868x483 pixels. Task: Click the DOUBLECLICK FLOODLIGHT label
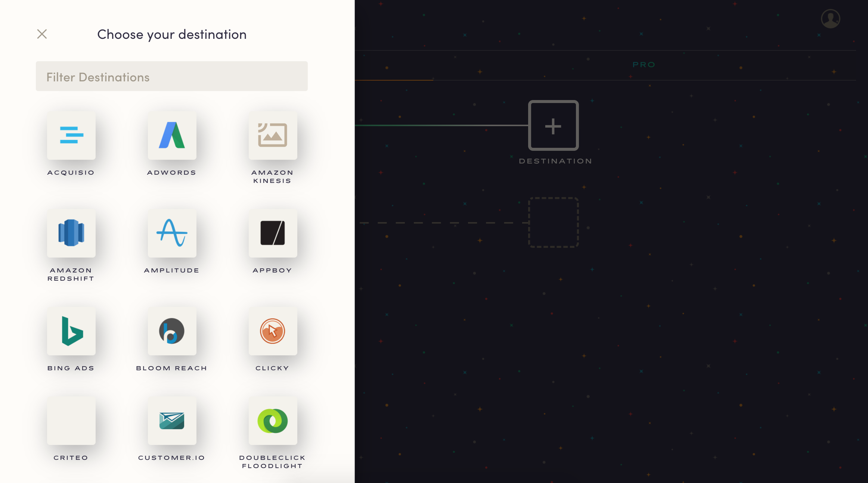[272, 462]
